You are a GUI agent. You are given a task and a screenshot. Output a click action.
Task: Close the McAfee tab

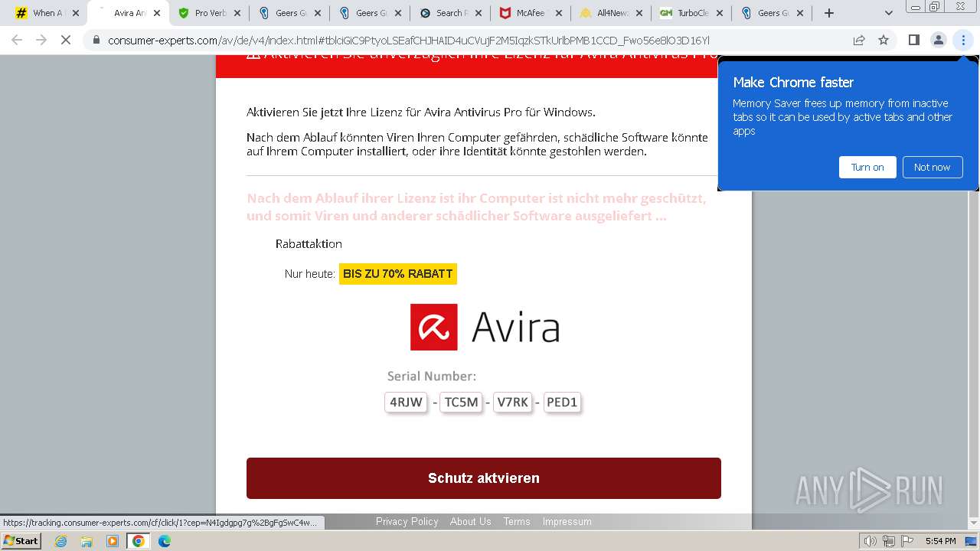click(x=558, y=13)
